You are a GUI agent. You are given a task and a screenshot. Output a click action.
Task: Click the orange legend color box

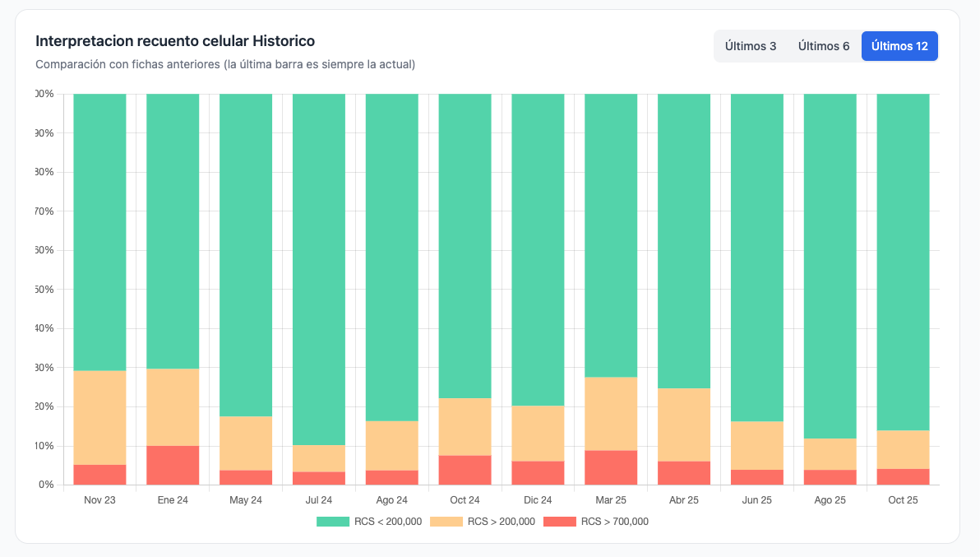pyautogui.click(x=446, y=522)
